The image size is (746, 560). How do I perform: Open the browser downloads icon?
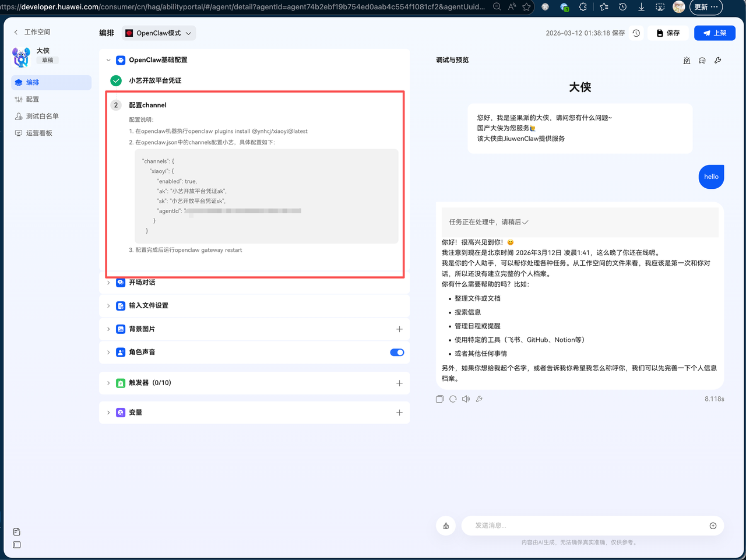641,7
